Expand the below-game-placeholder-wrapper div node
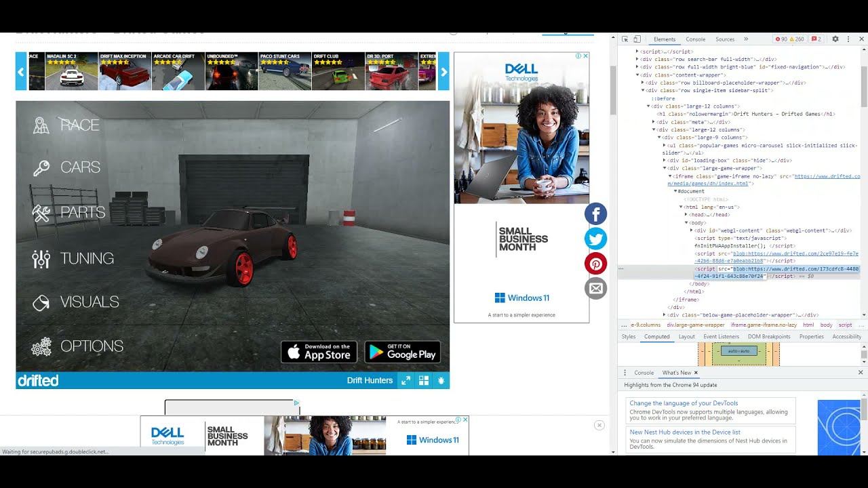 [x=665, y=315]
